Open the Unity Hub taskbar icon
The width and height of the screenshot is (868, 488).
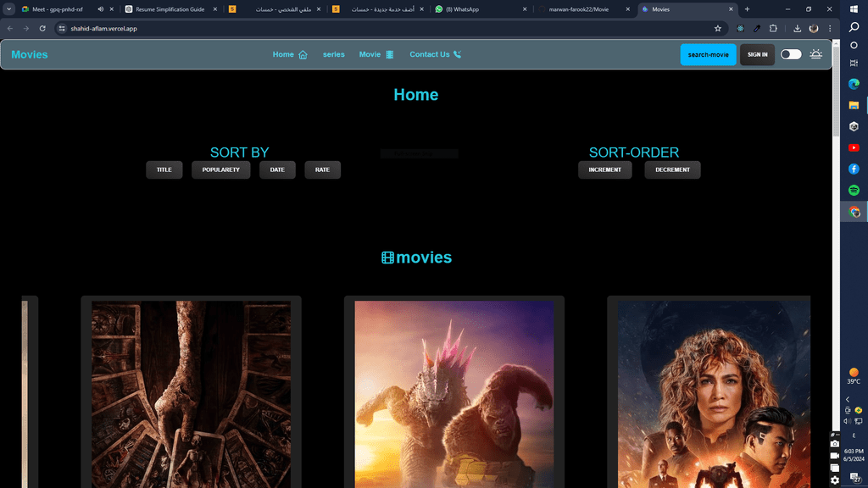click(x=854, y=126)
